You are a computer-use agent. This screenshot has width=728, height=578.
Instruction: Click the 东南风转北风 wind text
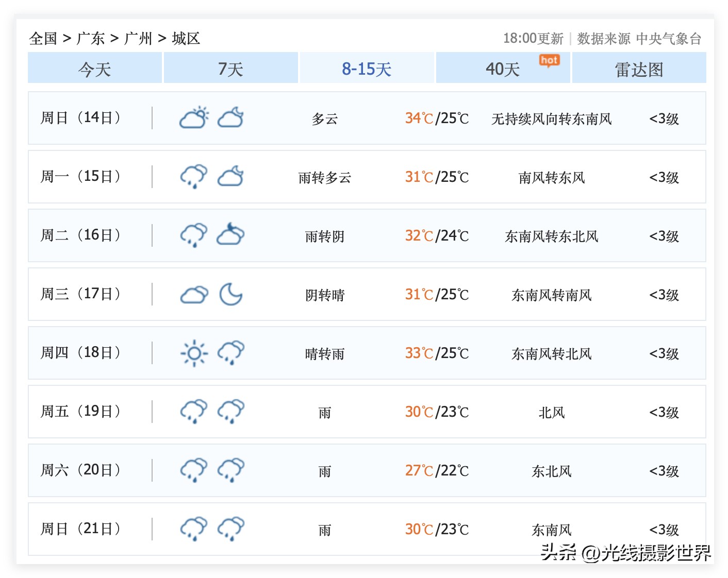pos(552,354)
